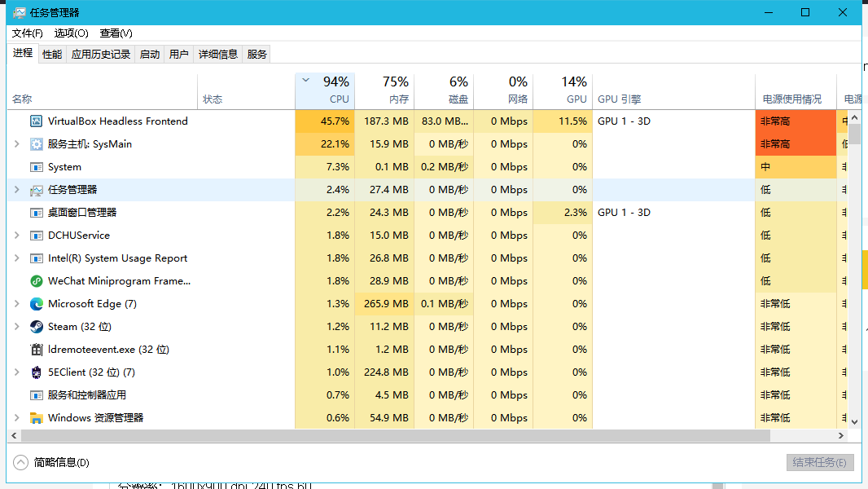Expand the Microsoft Edge (7) process group

click(x=17, y=304)
